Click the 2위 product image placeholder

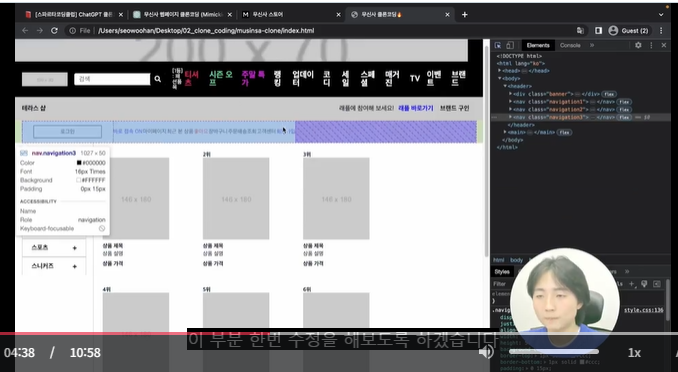point(236,199)
